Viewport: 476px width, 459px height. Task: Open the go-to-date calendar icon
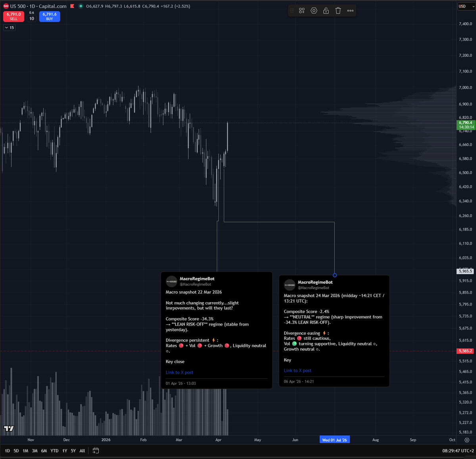pos(96,451)
